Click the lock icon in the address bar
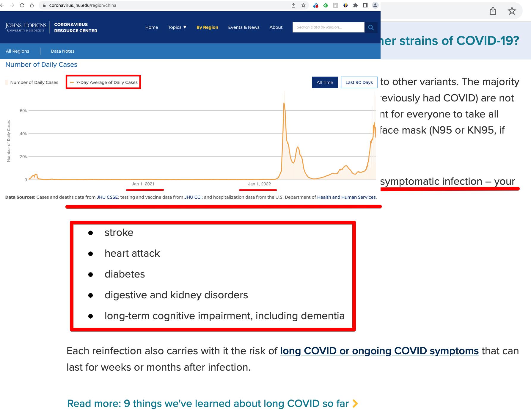531x420 pixels. pyautogui.click(x=44, y=5)
